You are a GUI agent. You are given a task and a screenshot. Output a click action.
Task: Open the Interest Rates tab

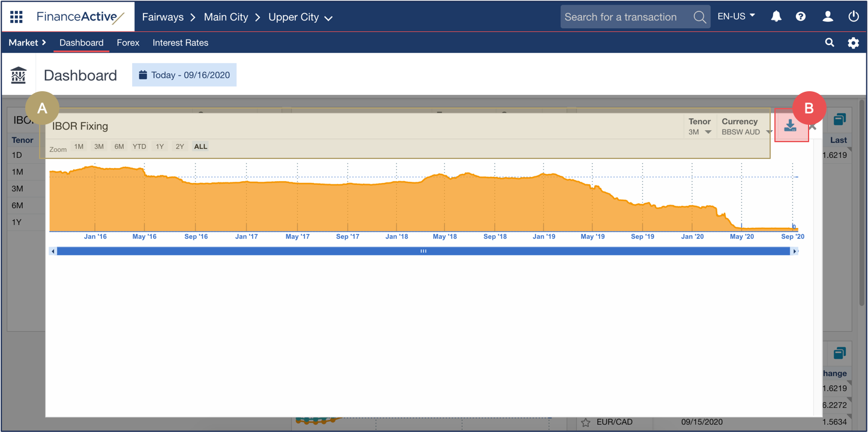point(180,43)
